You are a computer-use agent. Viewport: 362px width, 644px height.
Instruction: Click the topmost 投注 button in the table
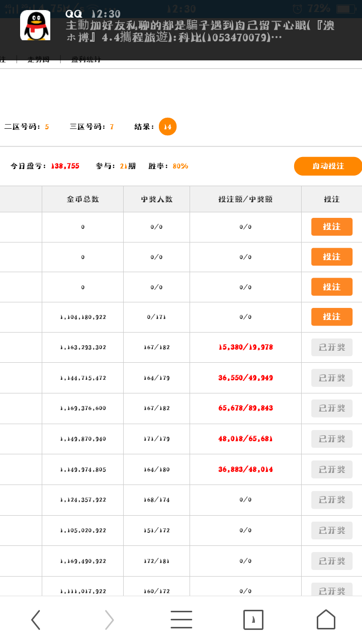click(331, 227)
